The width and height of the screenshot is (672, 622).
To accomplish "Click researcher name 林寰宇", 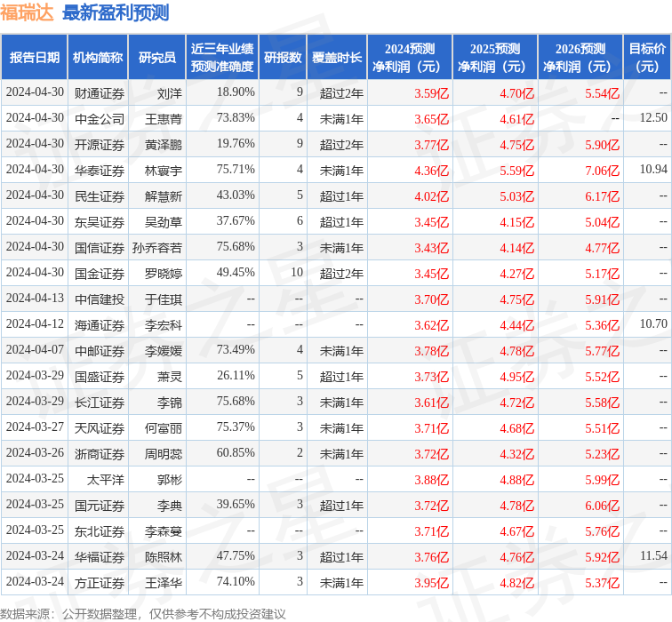I will click(x=164, y=171).
